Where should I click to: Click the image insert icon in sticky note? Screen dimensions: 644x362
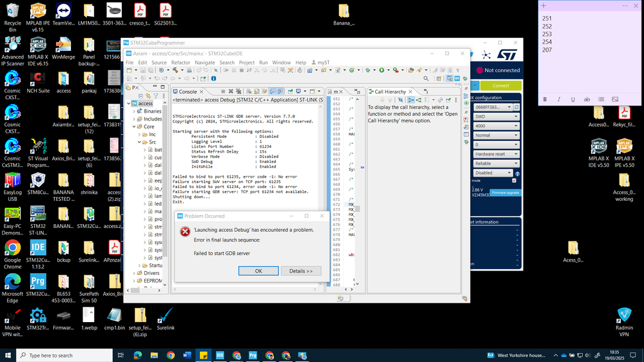[x=615, y=99]
